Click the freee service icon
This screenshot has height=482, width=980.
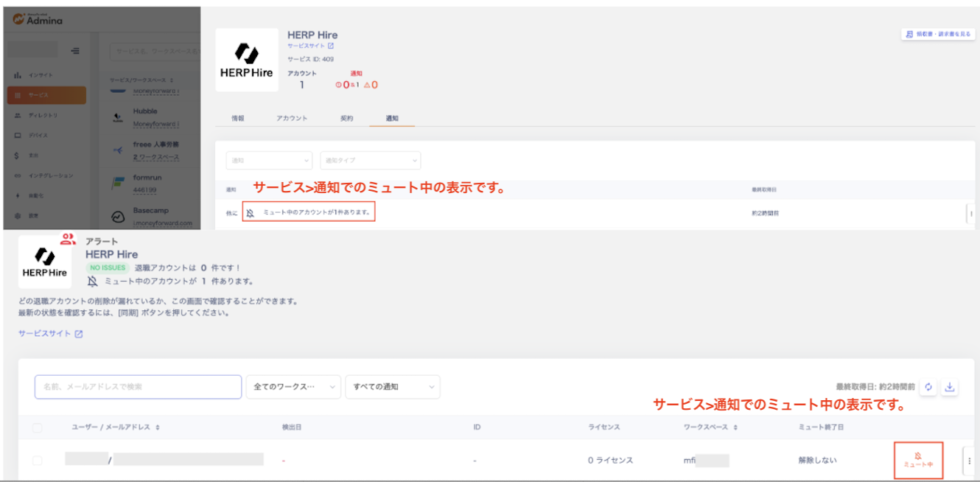click(118, 150)
